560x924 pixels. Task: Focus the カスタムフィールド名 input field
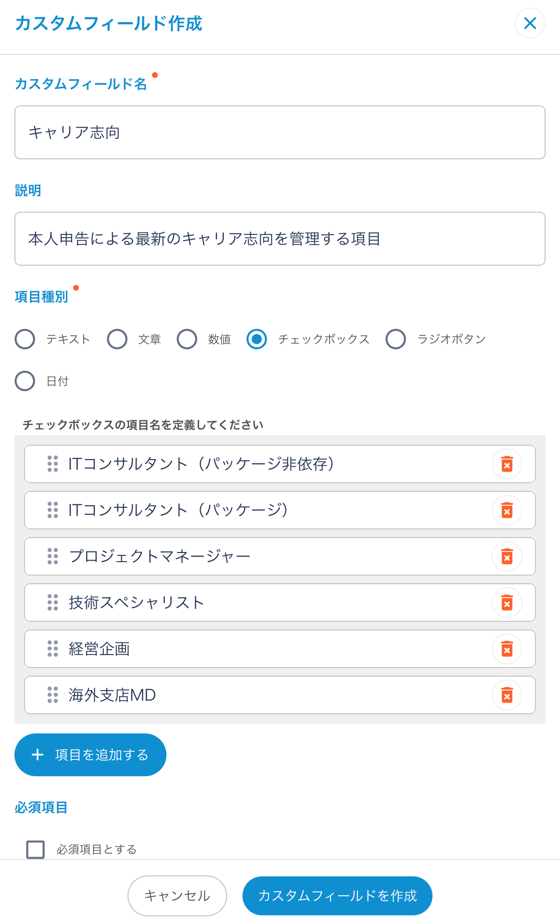(x=280, y=132)
